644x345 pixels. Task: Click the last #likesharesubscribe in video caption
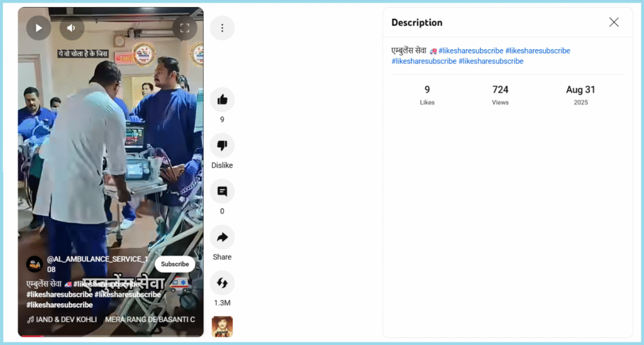tap(59, 305)
